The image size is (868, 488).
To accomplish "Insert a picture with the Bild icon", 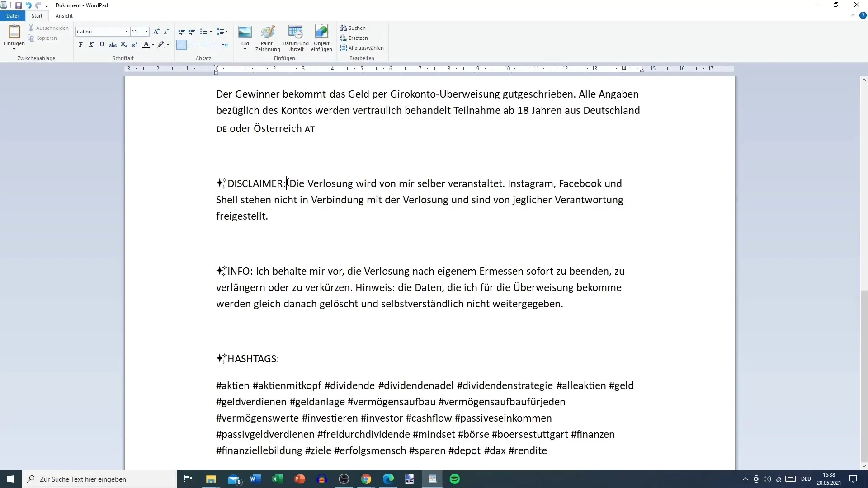I will coord(245,33).
